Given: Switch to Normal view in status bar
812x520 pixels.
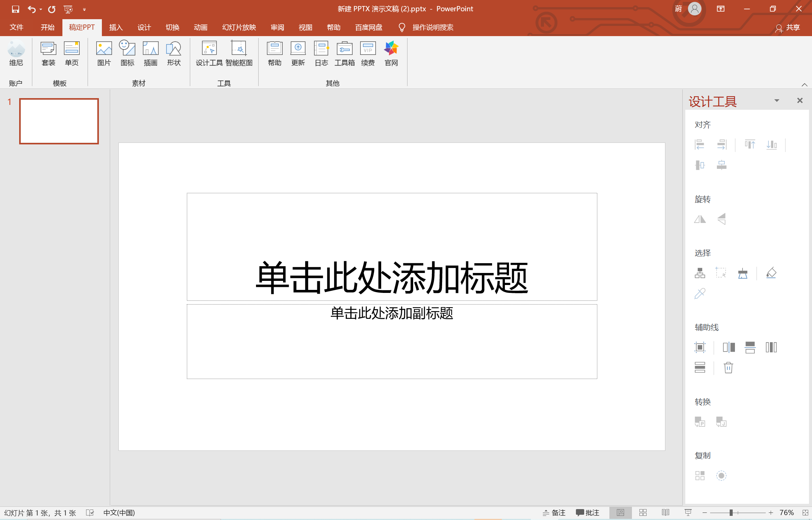Looking at the screenshot, I should coord(620,512).
